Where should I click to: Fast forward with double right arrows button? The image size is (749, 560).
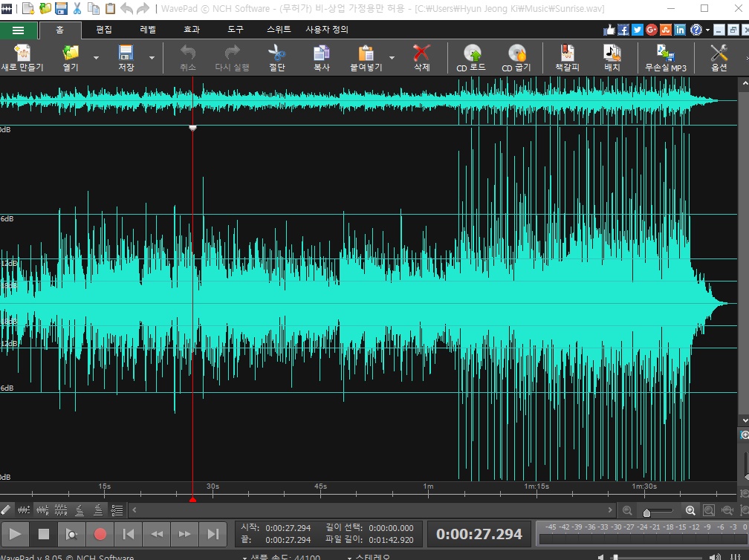coord(184,534)
